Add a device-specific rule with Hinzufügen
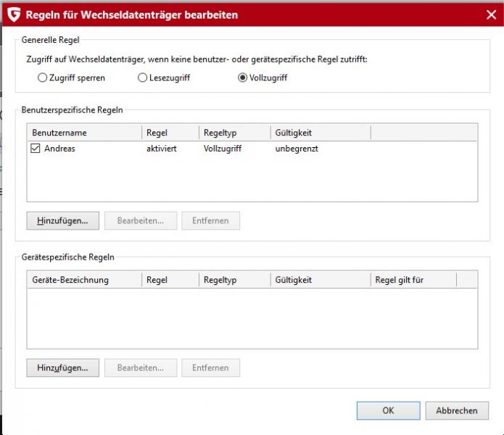 62,368
